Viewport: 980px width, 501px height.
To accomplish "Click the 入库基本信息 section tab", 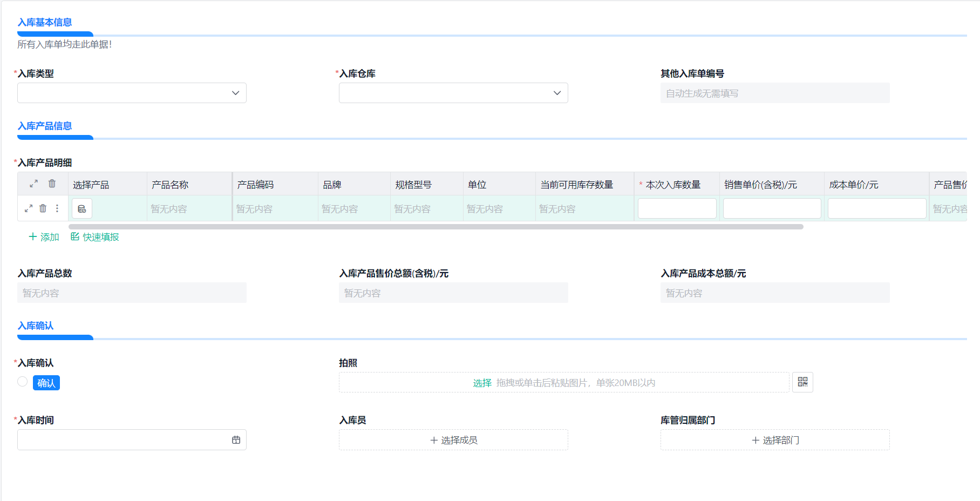I will click(45, 23).
